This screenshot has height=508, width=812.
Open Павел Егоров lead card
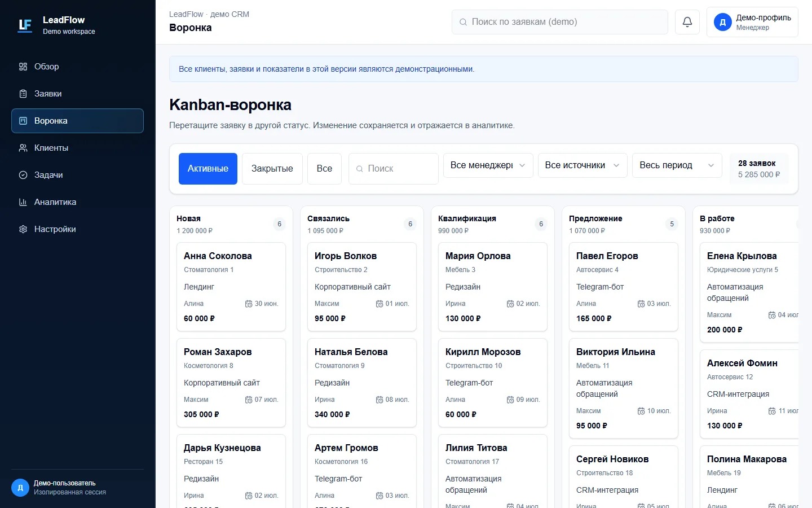[x=624, y=287]
